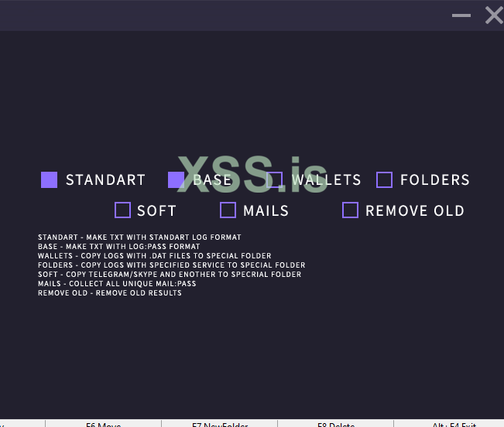Uncheck the BASE checkbox
Screen dimensions: 504x427
pyautogui.click(x=177, y=179)
